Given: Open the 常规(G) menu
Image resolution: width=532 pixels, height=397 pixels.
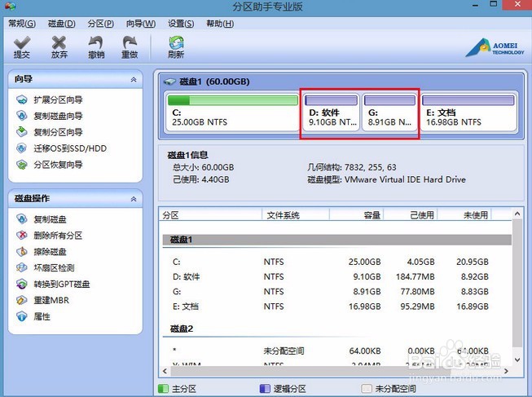Looking at the screenshot, I should 22,24.
